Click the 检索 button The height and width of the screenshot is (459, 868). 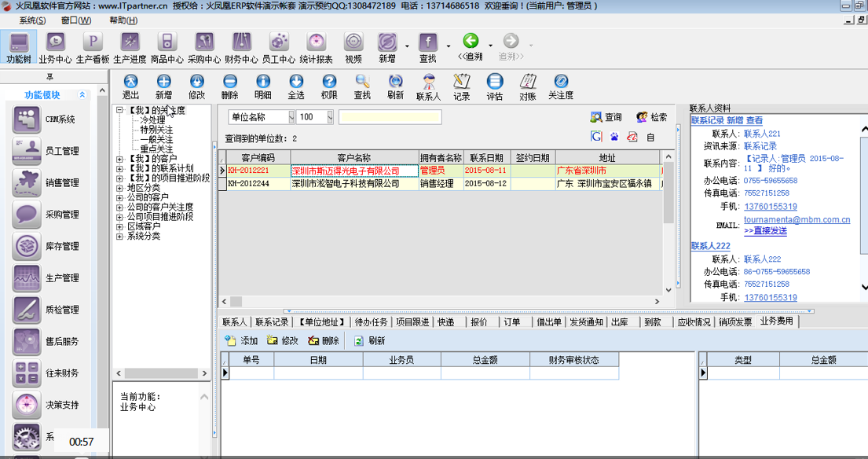pyautogui.click(x=651, y=117)
